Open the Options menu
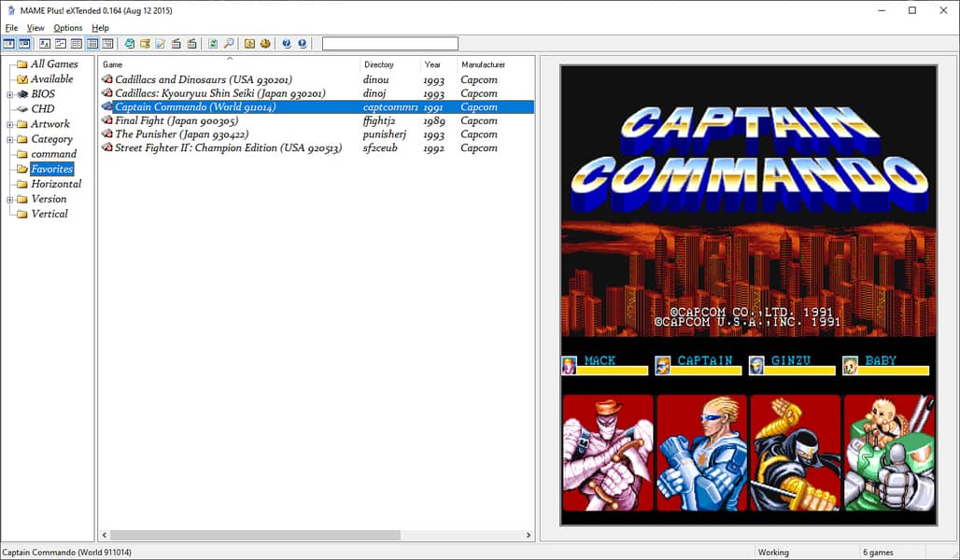Screen dimensions: 960x560 coord(68,28)
